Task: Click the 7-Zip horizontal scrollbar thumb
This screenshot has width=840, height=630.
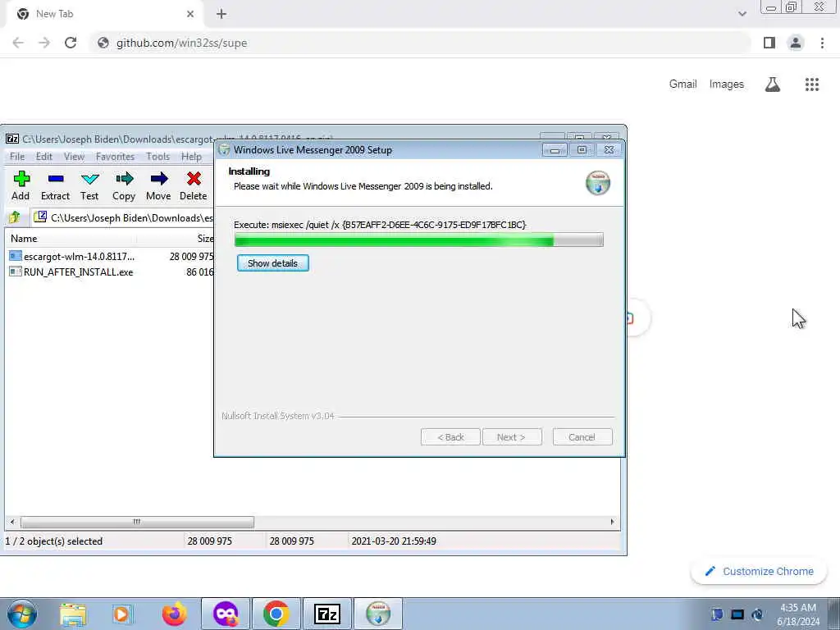Action: click(137, 522)
